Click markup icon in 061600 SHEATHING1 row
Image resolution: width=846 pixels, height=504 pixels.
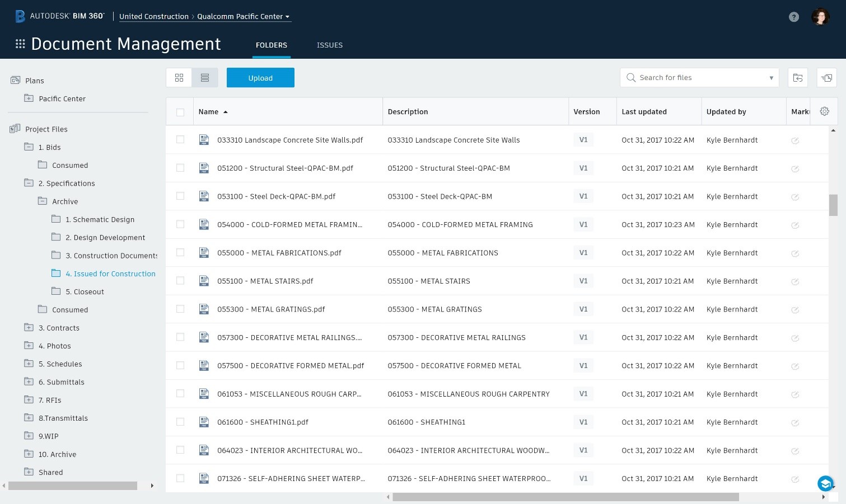coord(794,423)
